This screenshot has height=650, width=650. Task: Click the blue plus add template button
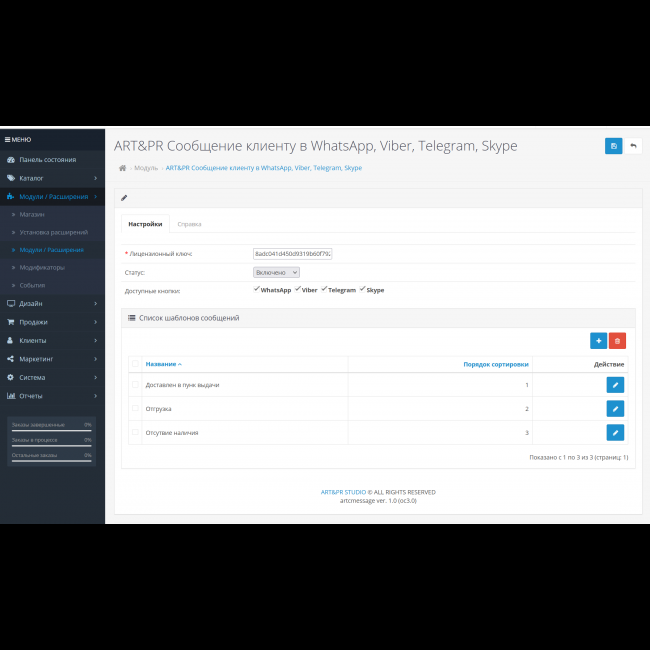pos(598,341)
